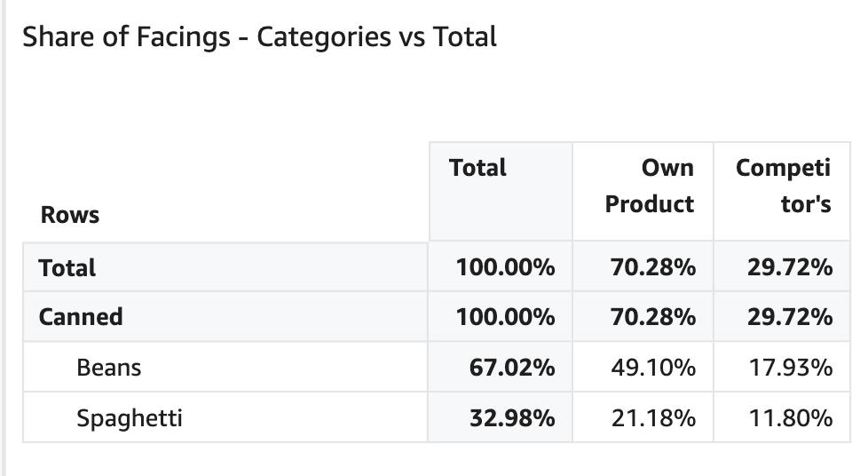Select the "Total" row label
The height and width of the screenshot is (476, 868).
pyautogui.click(x=67, y=267)
